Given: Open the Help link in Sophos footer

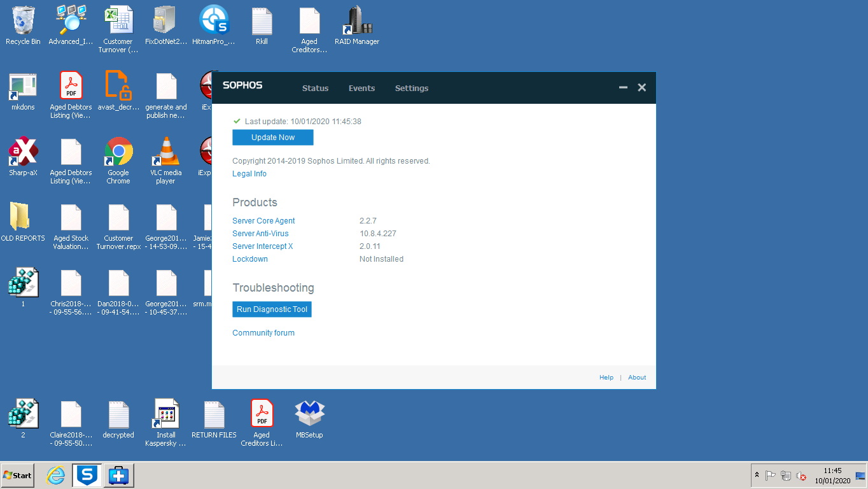Looking at the screenshot, I should tap(606, 378).
